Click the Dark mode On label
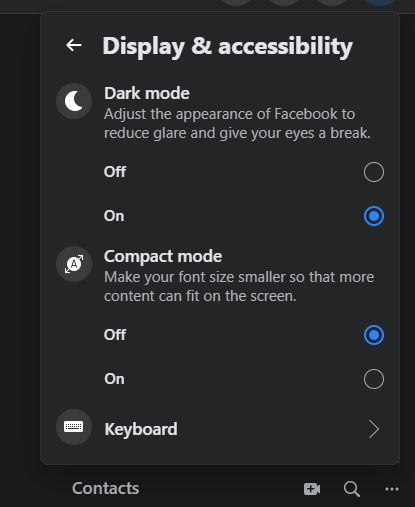The width and height of the screenshot is (415, 507). pos(114,216)
